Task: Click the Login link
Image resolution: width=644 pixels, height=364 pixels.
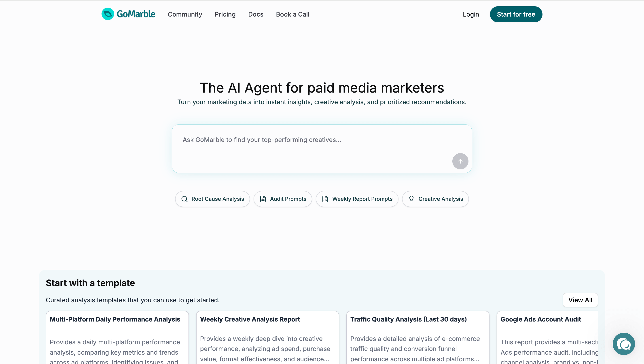Action: point(470,14)
